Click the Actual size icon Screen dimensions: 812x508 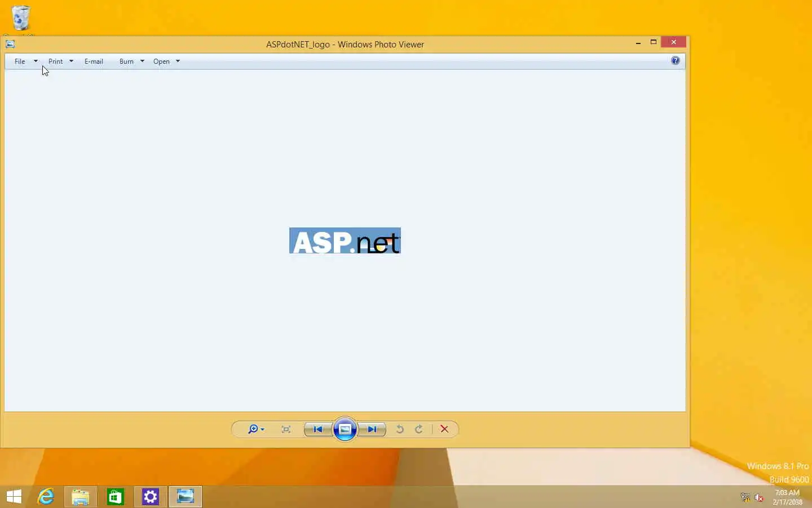point(286,430)
